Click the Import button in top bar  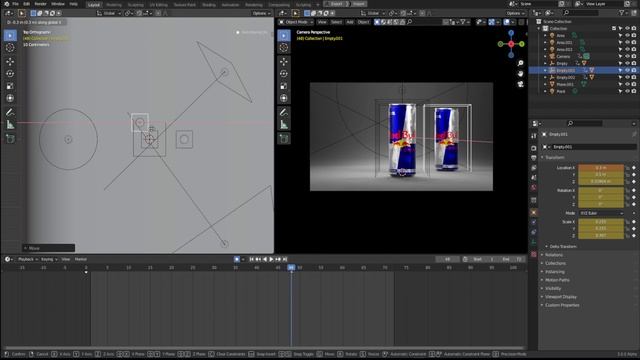pos(359,4)
